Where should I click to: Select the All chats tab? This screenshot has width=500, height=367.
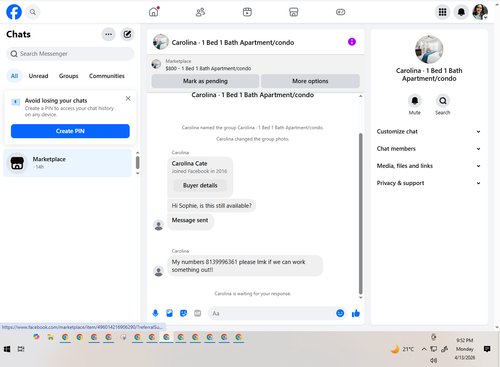[x=14, y=76]
